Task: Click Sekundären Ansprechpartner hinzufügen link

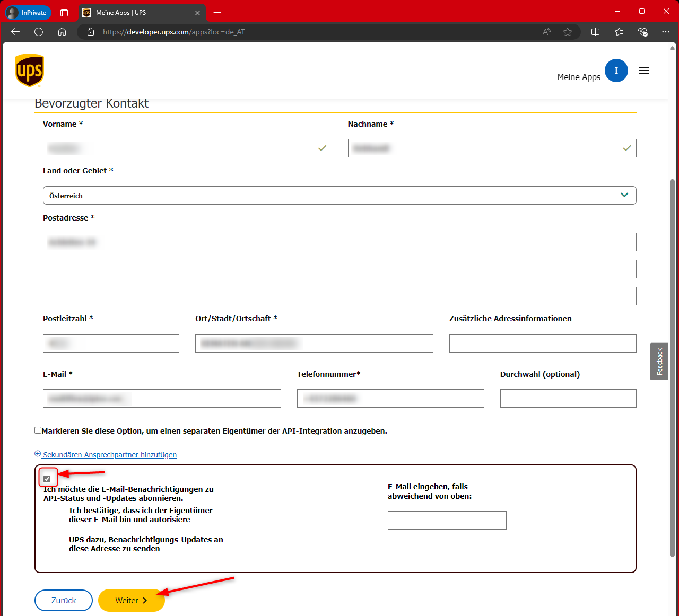Action: click(109, 455)
